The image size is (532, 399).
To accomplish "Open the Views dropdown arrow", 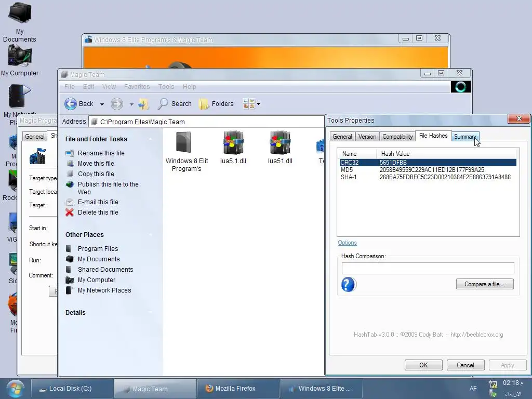I will 259,104.
